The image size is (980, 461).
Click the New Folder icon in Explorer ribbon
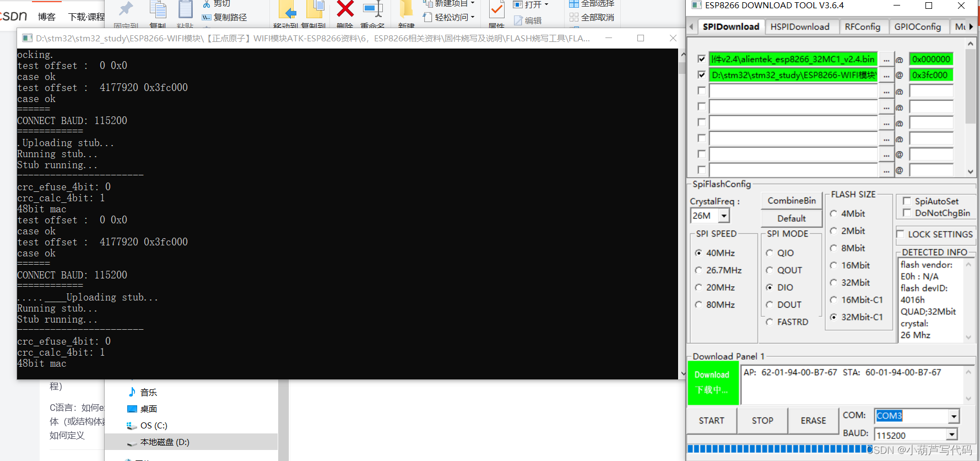point(406,9)
